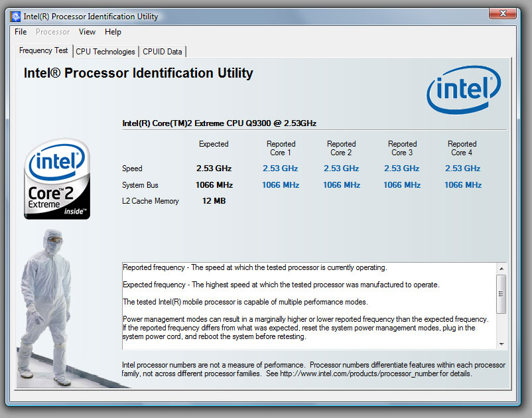The height and width of the screenshot is (418, 532).
Task: Open the File menu
Action: pyautogui.click(x=21, y=32)
